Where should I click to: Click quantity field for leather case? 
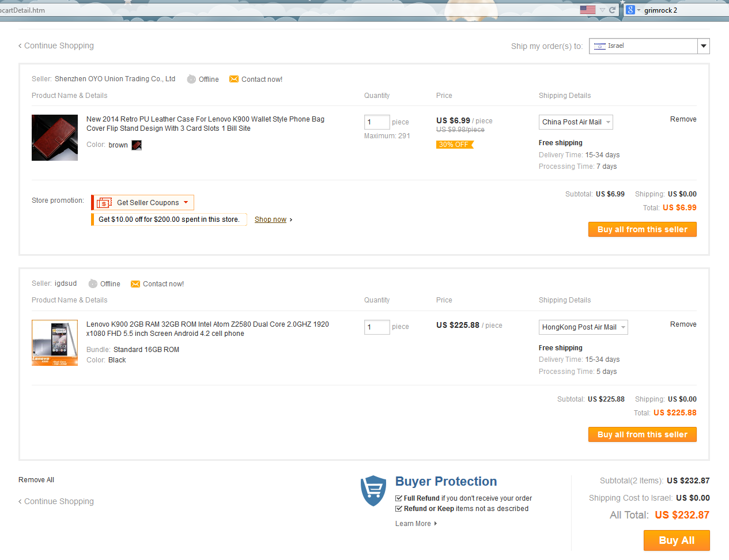coord(377,122)
